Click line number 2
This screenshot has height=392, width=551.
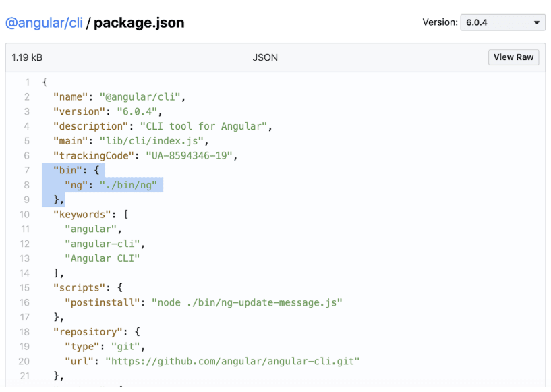pos(27,97)
